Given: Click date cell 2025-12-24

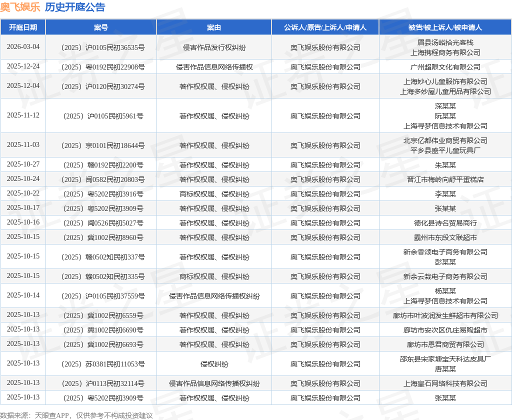Looking at the screenshot, I should pyautogui.click(x=23, y=66).
